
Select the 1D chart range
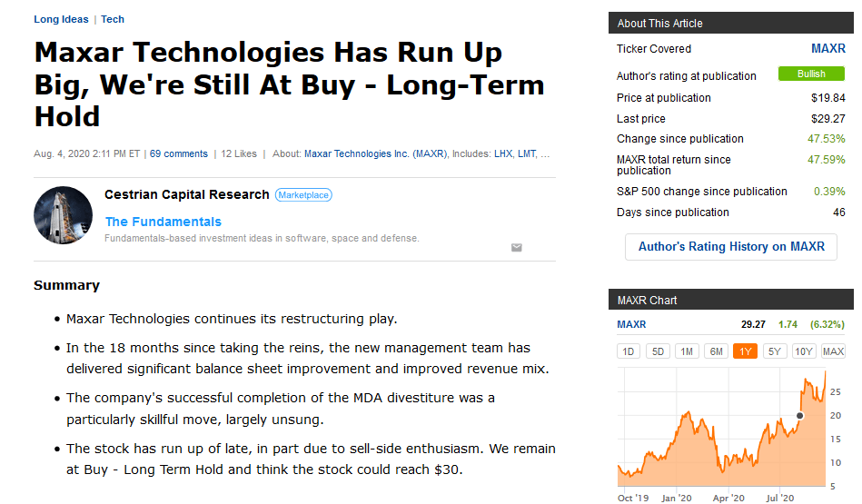click(x=629, y=351)
